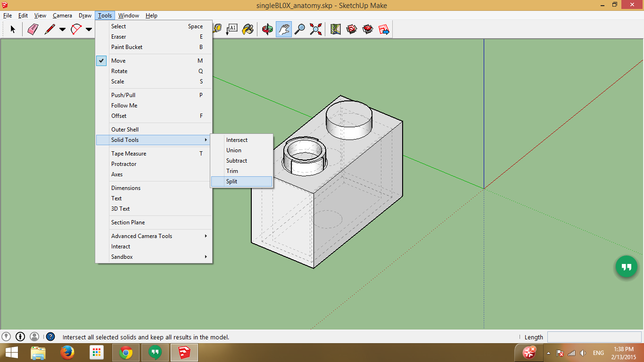This screenshot has width=644, height=362.
Task: Activate the Orbit tool icon
Action: coord(267,29)
